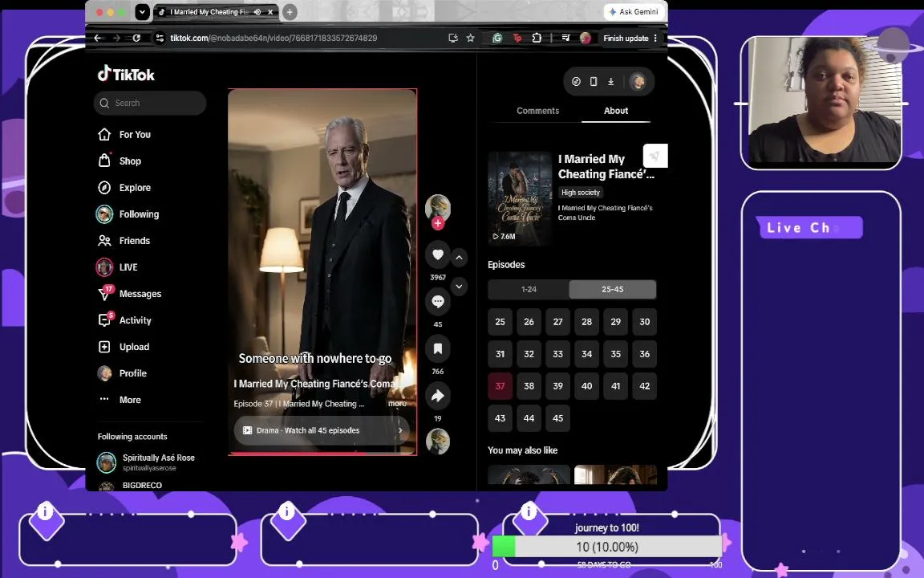Open the spinning sound disc avatar
Viewport: 924px width, 578px height.
coord(438,442)
